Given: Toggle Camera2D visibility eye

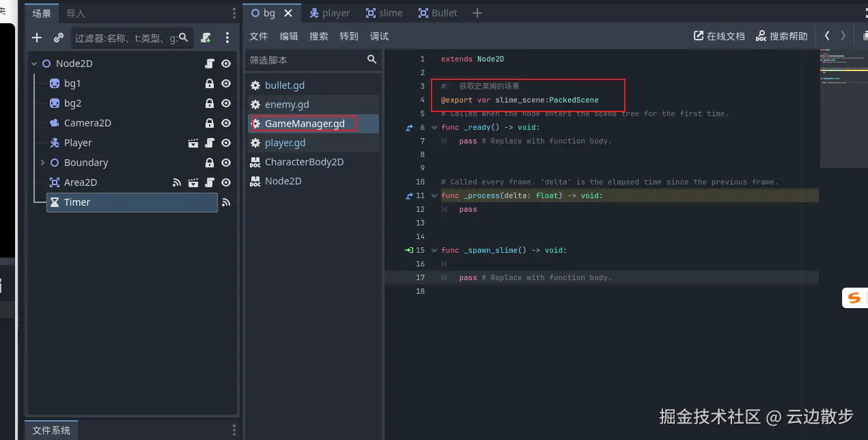Looking at the screenshot, I should tap(226, 123).
